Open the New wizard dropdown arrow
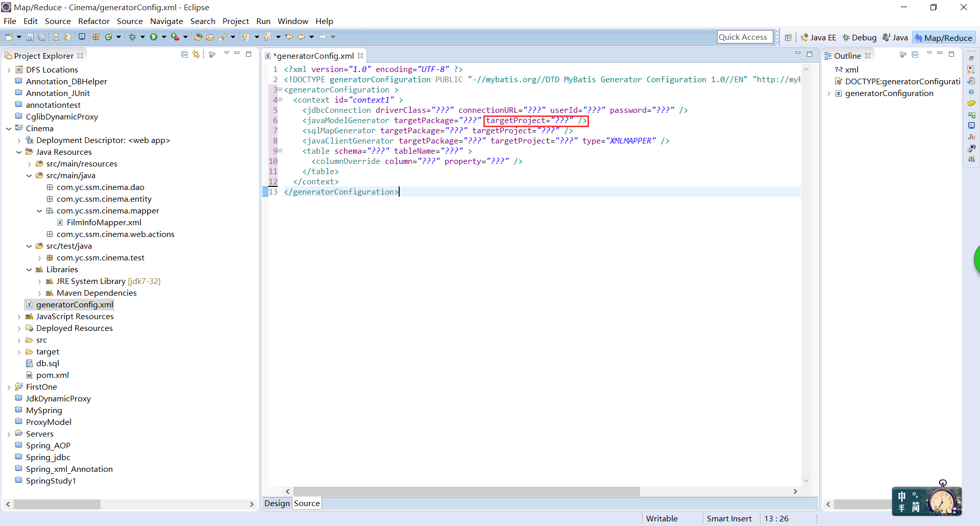The image size is (980, 526). point(19,37)
